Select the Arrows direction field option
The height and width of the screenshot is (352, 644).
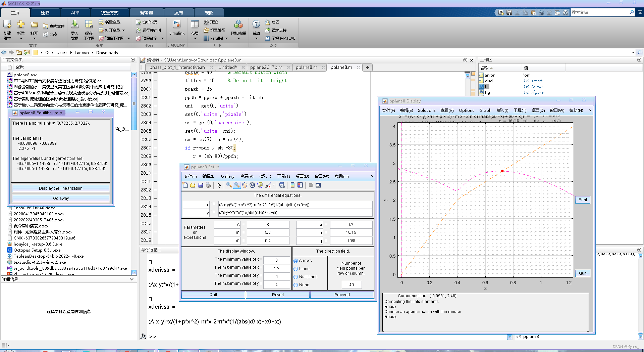pos(296,261)
